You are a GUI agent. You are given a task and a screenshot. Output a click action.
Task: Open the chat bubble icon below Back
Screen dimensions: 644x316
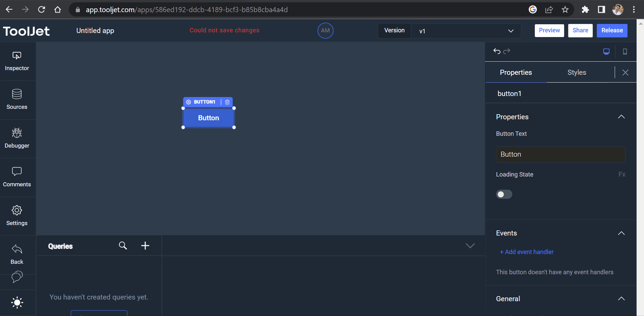point(17,277)
